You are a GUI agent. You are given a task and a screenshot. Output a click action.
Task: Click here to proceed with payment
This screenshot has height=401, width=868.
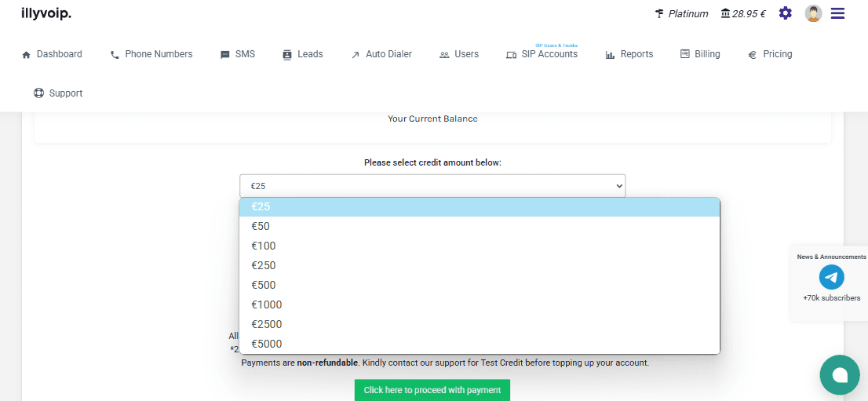(x=432, y=390)
